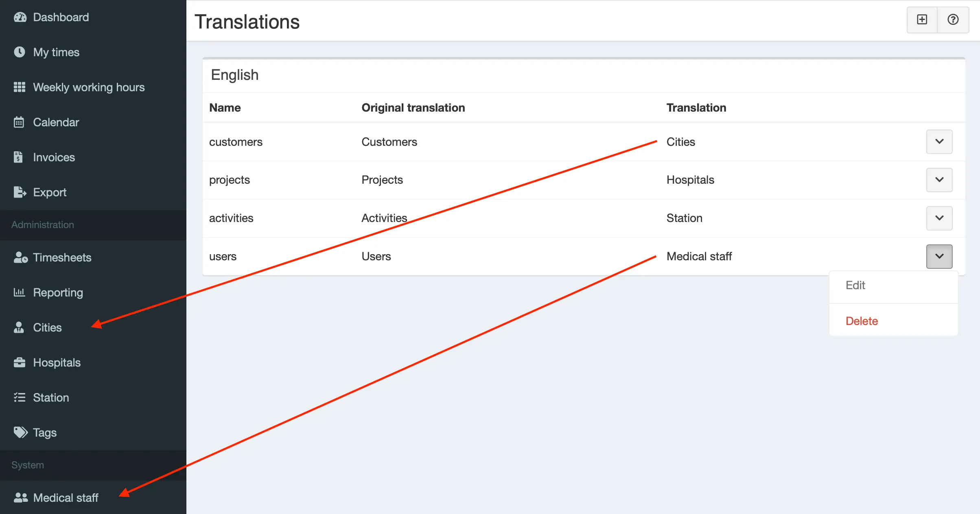The height and width of the screenshot is (514, 980).
Task: Collapse the users row actions dropdown
Action: pyautogui.click(x=939, y=256)
